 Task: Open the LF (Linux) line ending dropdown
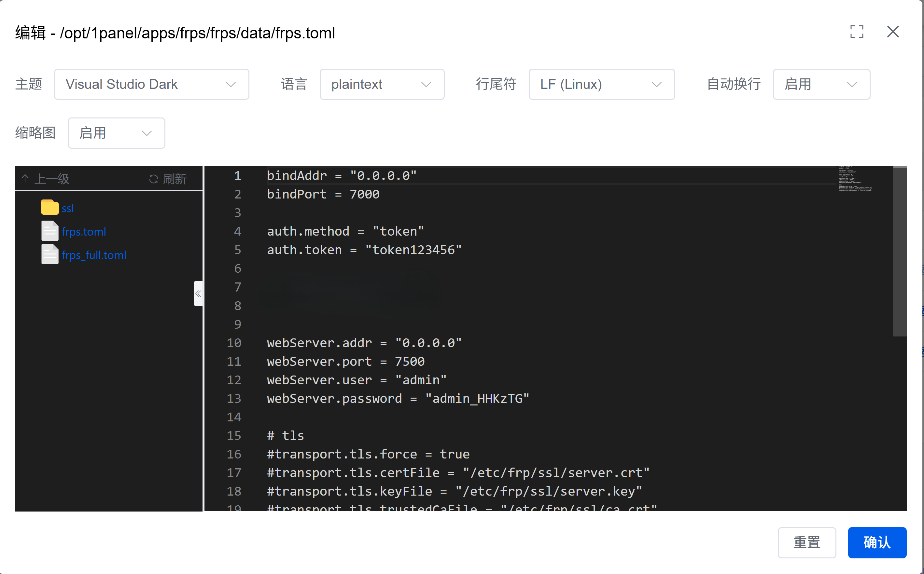[x=601, y=84]
